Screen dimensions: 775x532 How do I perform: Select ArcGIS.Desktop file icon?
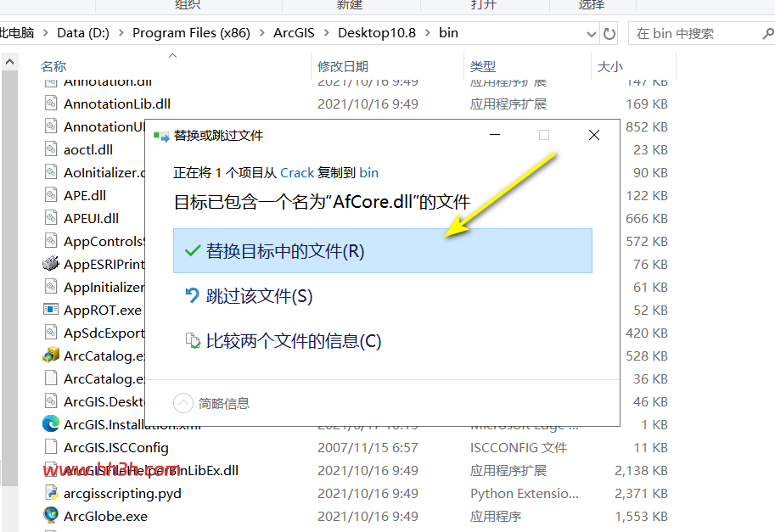tap(51, 401)
